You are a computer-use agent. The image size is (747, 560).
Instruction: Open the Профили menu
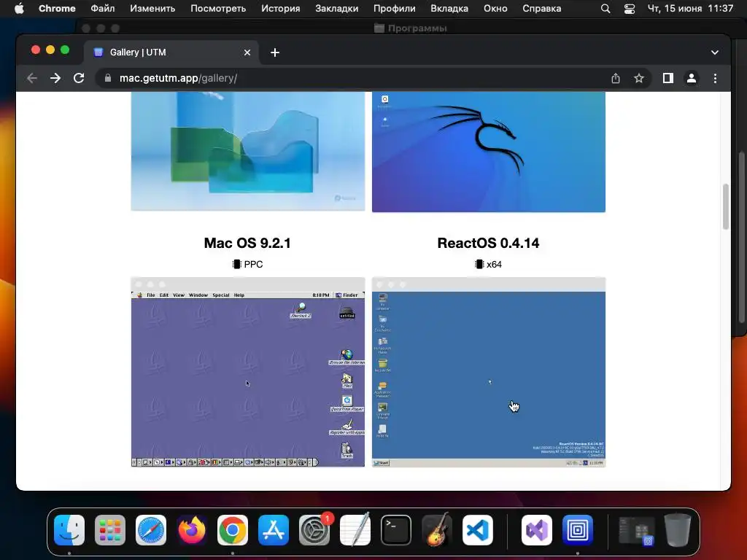click(x=395, y=9)
